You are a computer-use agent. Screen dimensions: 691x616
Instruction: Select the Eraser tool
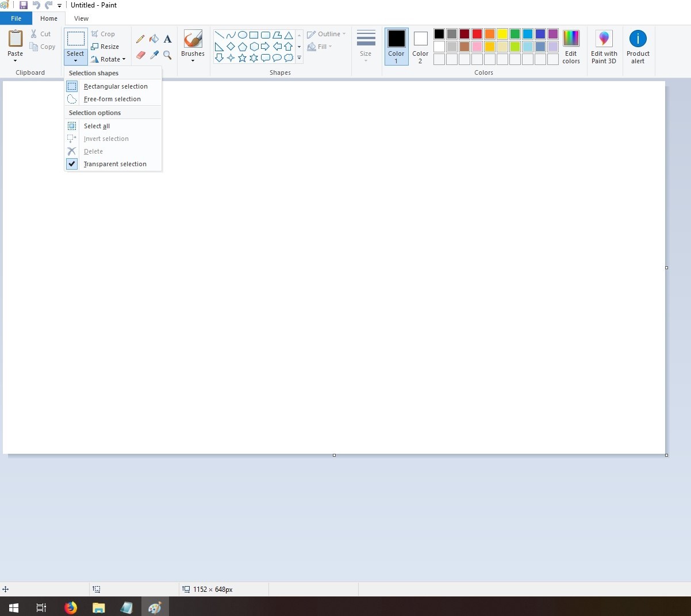(140, 55)
